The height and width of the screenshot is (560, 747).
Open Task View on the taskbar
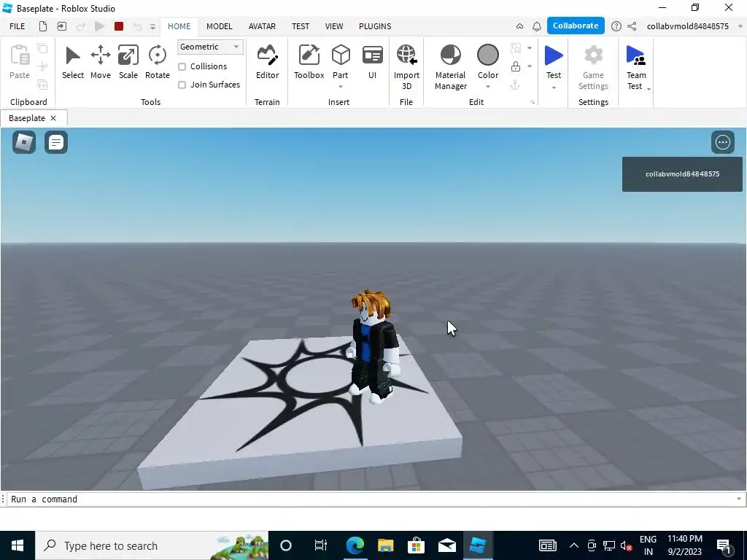coord(321,545)
